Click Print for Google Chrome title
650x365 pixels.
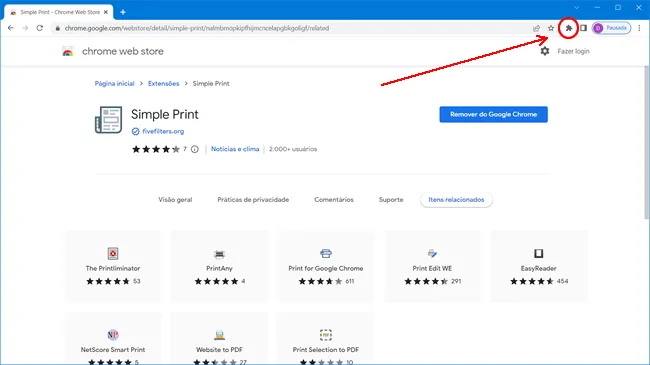326,268
